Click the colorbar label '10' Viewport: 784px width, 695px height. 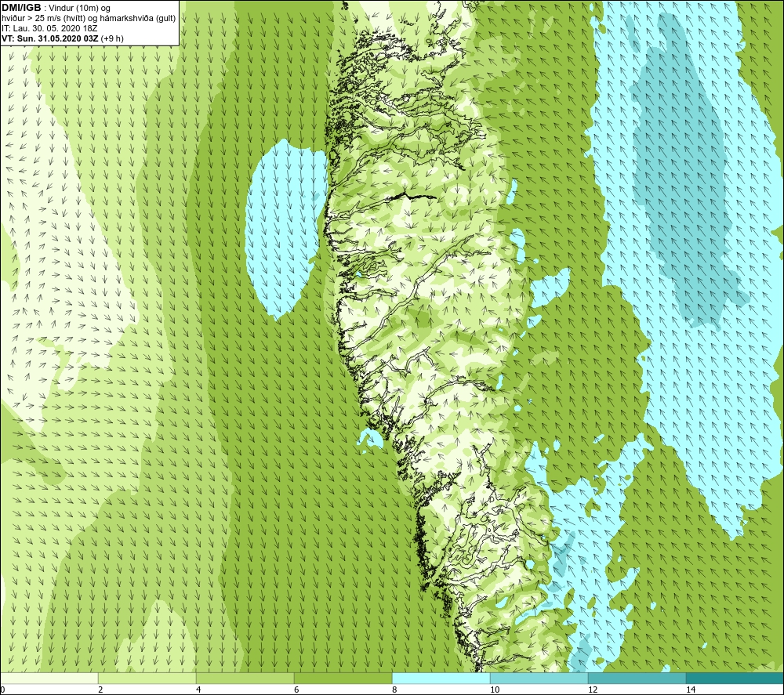coord(495,690)
